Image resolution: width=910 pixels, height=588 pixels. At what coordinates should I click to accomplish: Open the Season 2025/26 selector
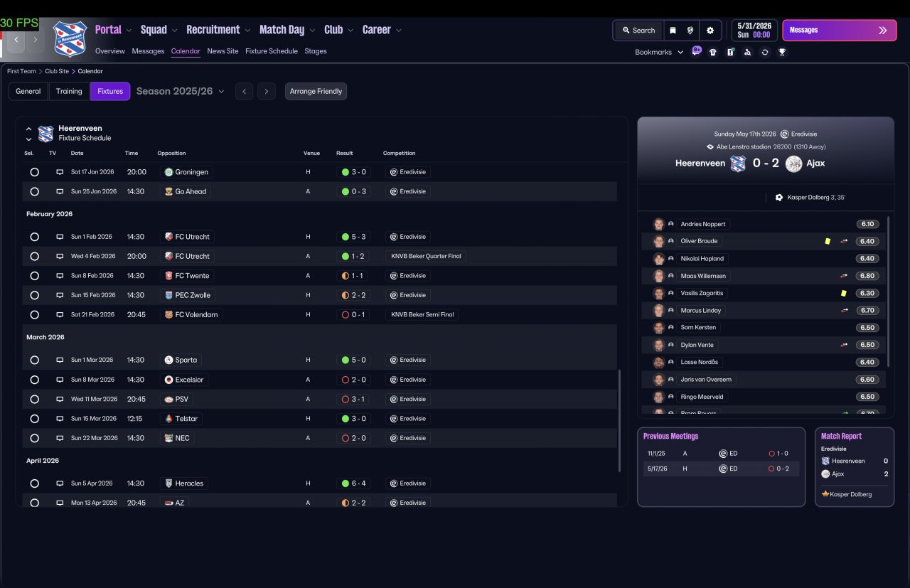pyautogui.click(x=180, y=91)
